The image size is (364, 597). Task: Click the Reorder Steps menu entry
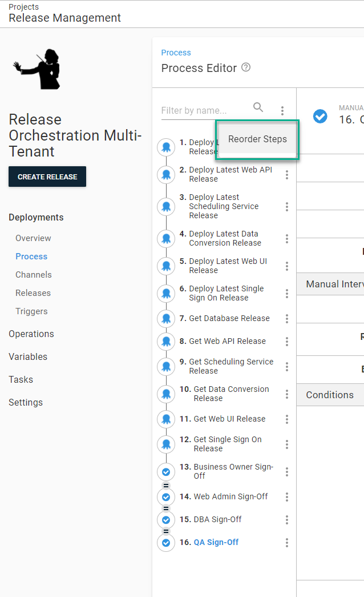(x=257, y=139)
